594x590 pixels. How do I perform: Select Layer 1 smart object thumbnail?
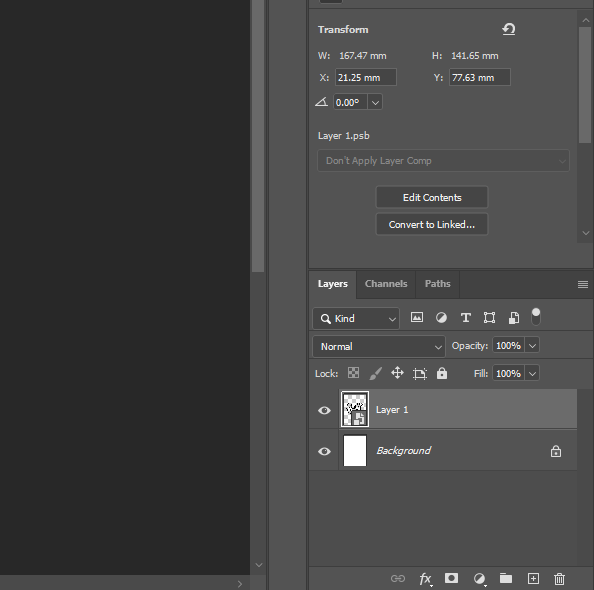click(x=355, y=409)
